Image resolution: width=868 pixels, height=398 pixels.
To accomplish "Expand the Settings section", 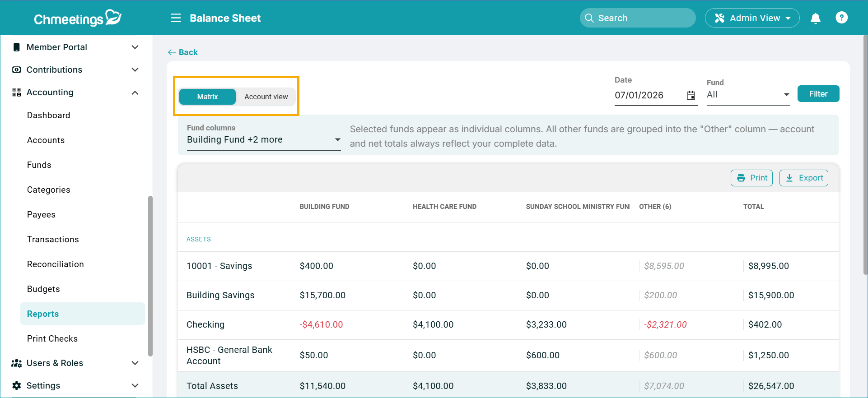I will click(135, 385).
